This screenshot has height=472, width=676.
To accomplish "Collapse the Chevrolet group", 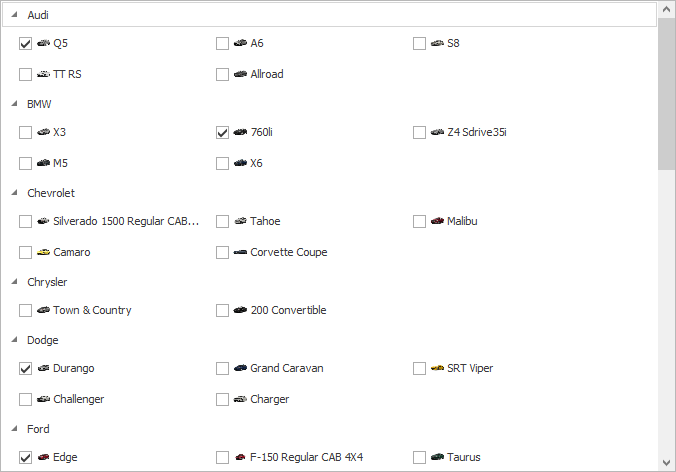I will tap(14, 193).
